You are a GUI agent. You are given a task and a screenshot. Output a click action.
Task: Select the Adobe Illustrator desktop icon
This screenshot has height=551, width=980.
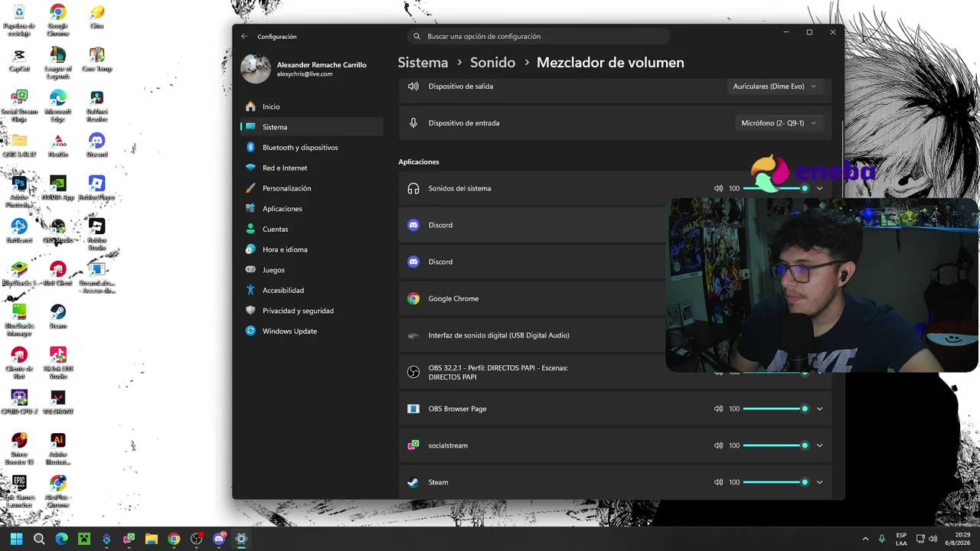(57, 449)
